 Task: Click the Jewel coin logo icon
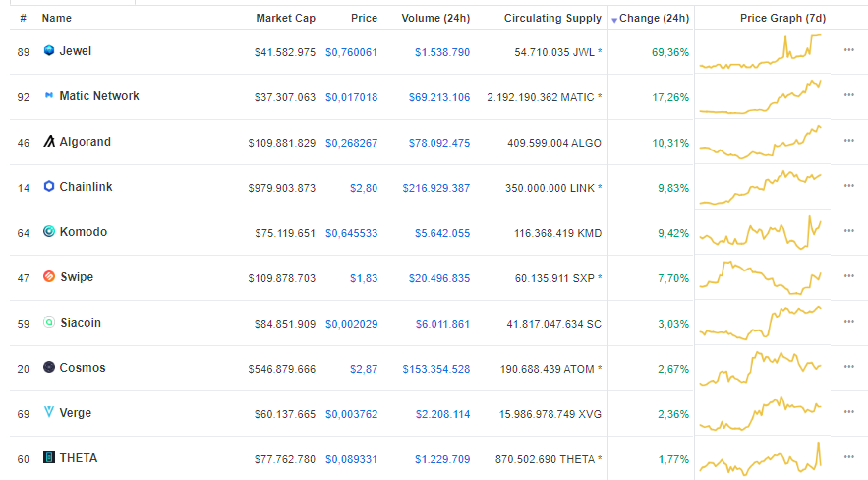(49, 50)
